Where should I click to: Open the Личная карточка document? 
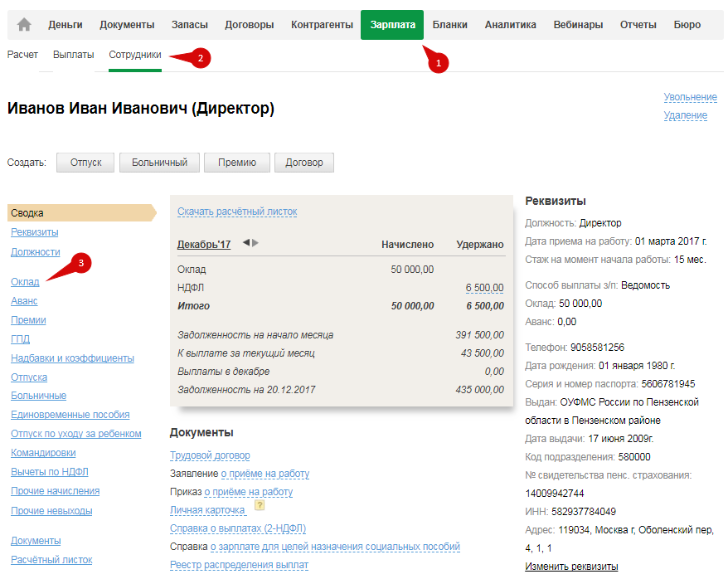[x=207, y=510]
